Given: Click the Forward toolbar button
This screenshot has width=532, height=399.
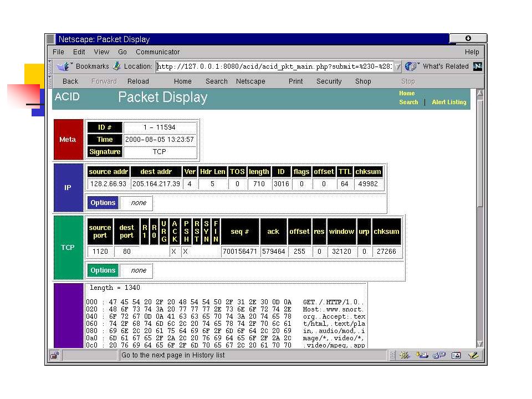Looking at the screenshot, I should click(104, 81).
